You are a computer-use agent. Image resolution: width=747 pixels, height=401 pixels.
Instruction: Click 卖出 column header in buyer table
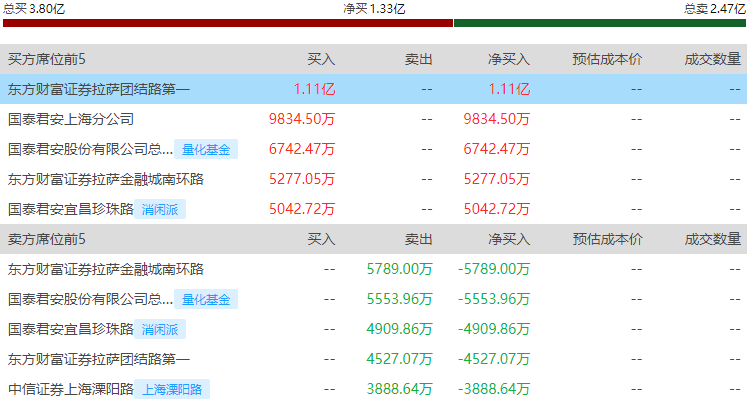point(418,59)
